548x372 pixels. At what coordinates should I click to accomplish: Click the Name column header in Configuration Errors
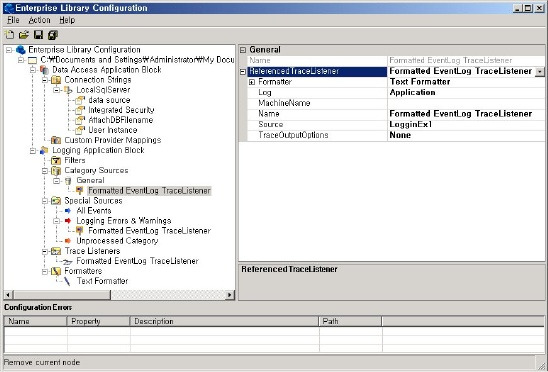(35, 321)
